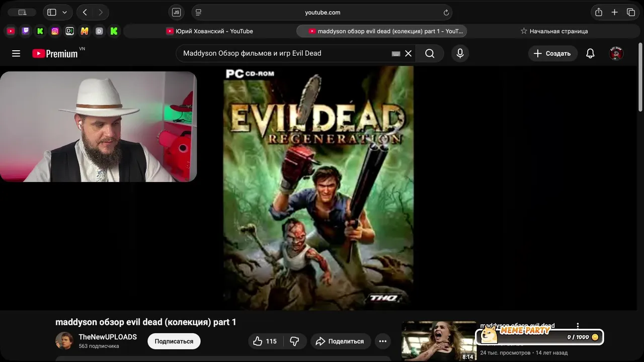Open the pinned DI tab
The width and height of the screenshot is (644, 362).
click(70, 31)
